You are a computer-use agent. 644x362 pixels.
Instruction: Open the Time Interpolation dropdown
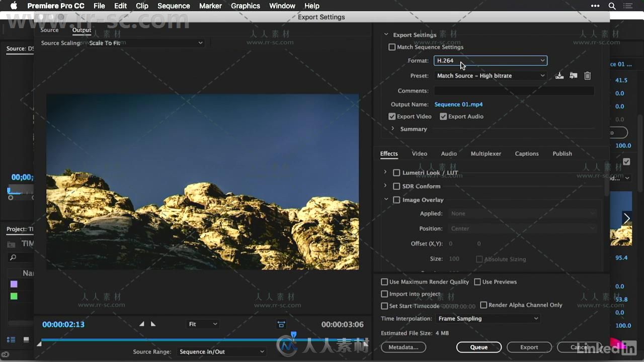point(488,318)
